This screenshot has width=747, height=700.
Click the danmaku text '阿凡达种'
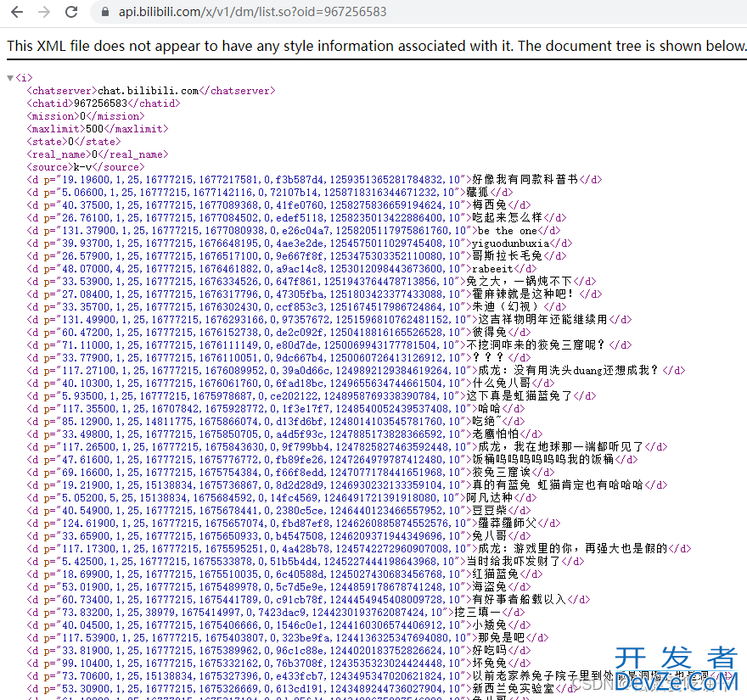(490, 497)
